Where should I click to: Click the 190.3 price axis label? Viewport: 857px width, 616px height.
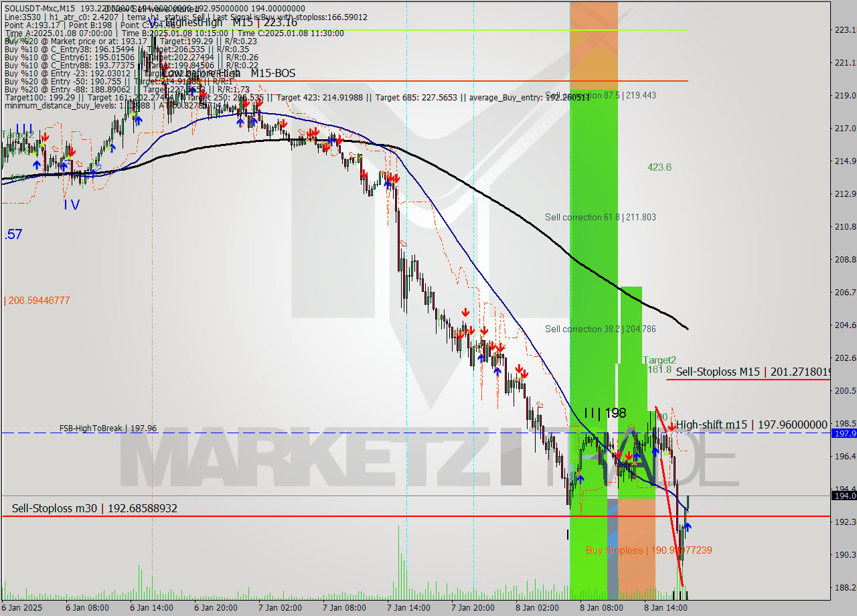click(844, 554)
